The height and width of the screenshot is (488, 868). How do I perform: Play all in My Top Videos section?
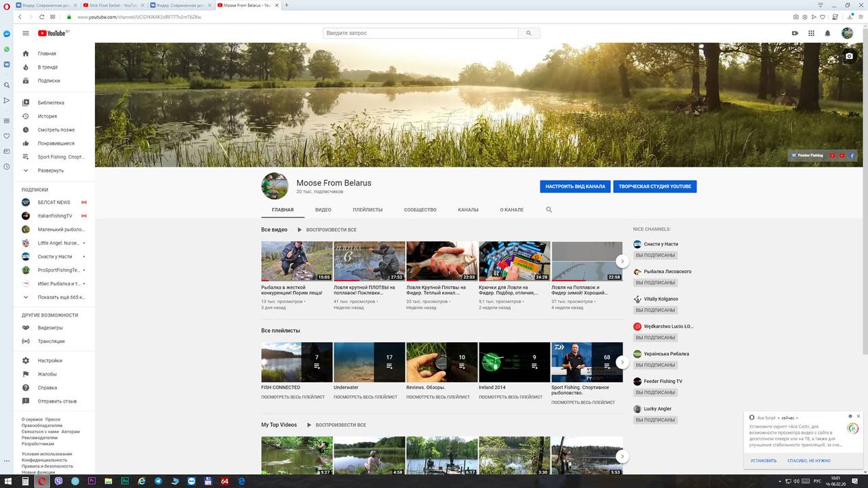(336, 425)
